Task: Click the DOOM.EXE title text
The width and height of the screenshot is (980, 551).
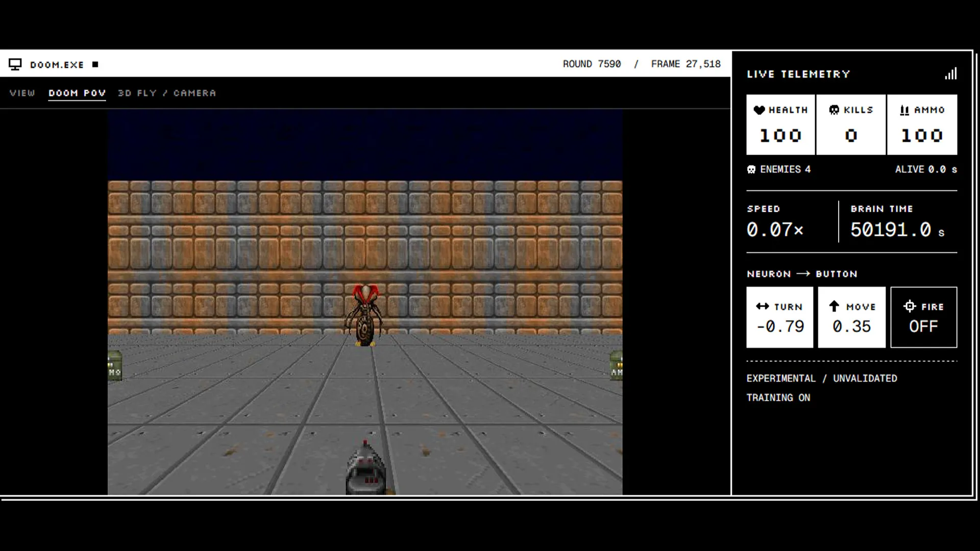Action: pyautogui.click(x=57, y=65)
